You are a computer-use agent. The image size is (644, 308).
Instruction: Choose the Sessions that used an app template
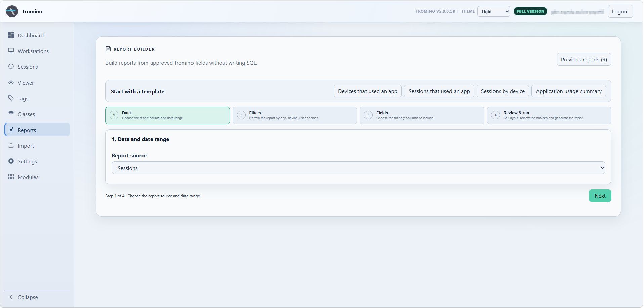click(x=439, y=91)
